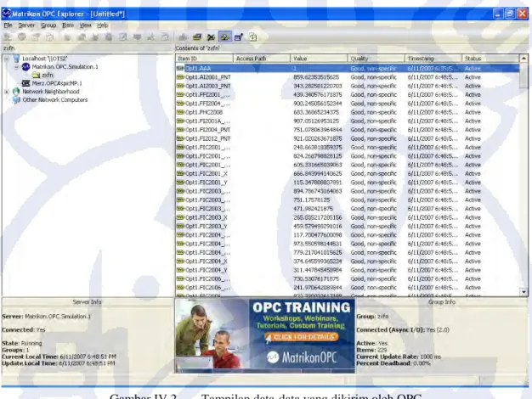Click the Status column header
This screenshot has height=399, width=532.
(x=490, y=59)
